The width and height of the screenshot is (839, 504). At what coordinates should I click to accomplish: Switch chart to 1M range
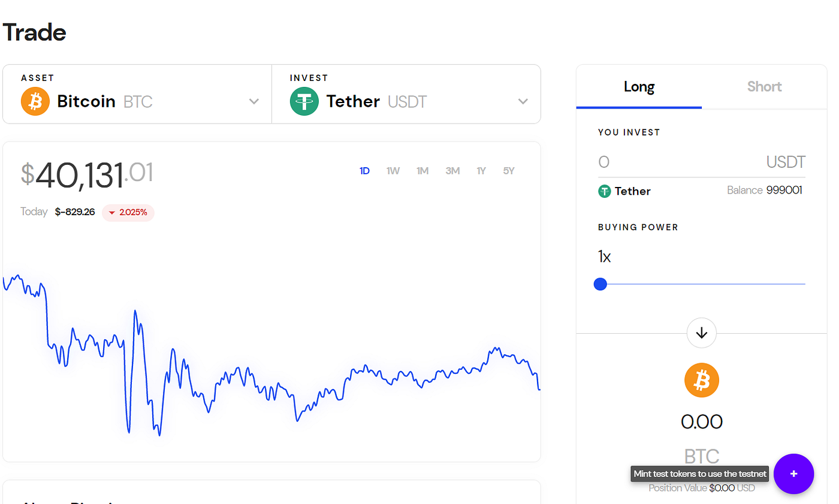point(422,171)
